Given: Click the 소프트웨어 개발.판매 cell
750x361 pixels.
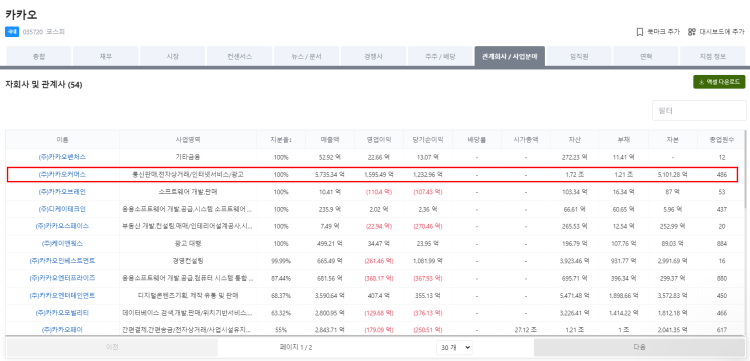Looking at the screenshot, I should click(x=188, y=192).
